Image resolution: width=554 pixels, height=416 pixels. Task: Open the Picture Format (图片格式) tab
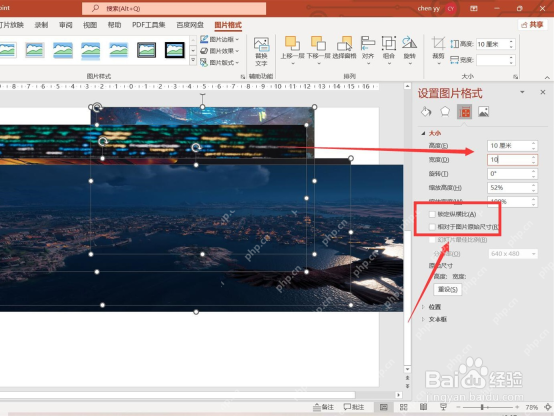coord(228,25)
